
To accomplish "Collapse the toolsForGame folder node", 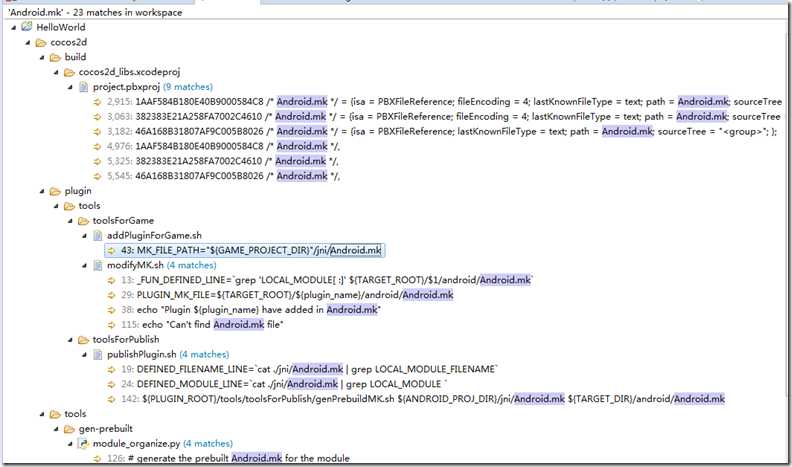I will pos(71,221).
